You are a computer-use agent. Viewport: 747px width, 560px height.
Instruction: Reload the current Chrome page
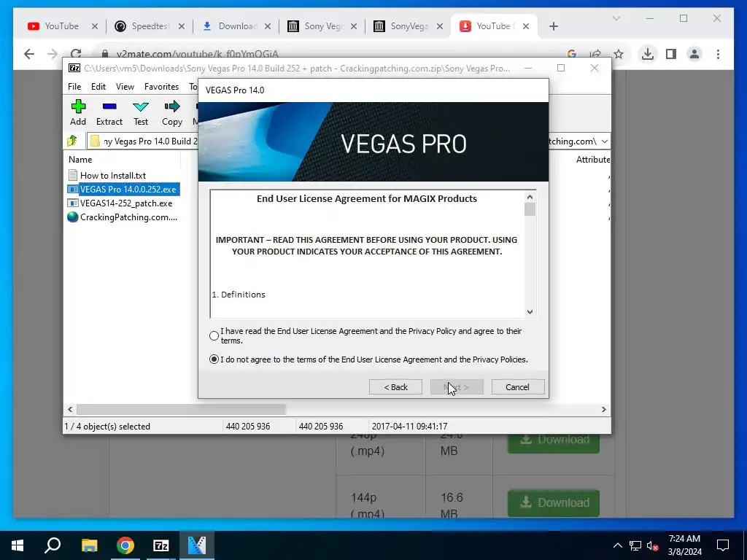tap(76, 54)
